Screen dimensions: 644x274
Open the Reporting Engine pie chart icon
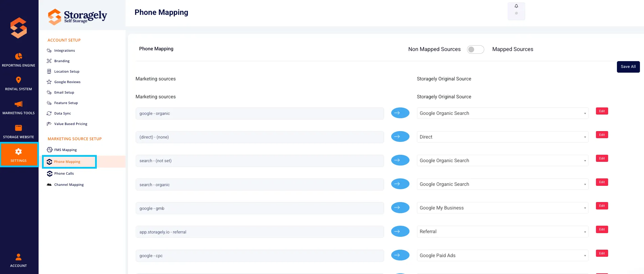(19, 56)
